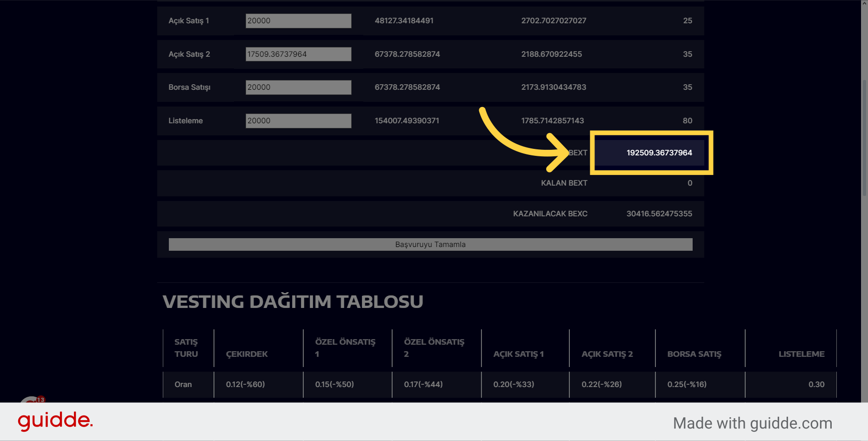Screen dimensions: 868x441
Task: Click the VESTING DAĞITIM TABLOSU heading
Action: pyautogui.click(x=293, y=302)
